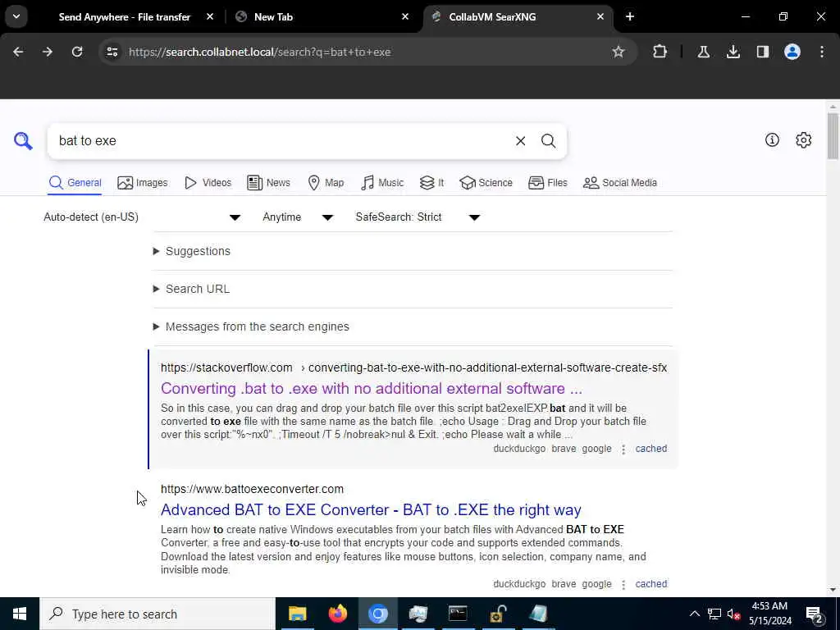Click the taskbar search box
Viewport: 840px width, 630px height.
[157, 614]
